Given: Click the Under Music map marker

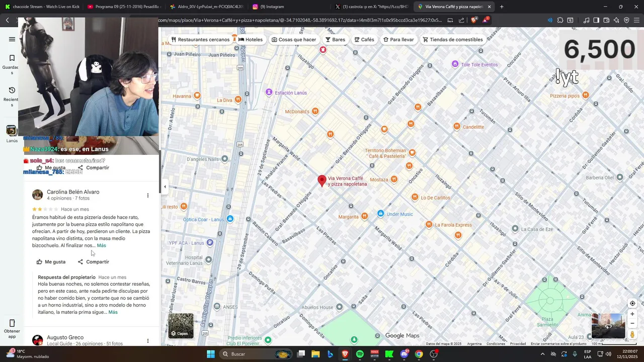Looking at the screenshot, I should pos(381,214).
